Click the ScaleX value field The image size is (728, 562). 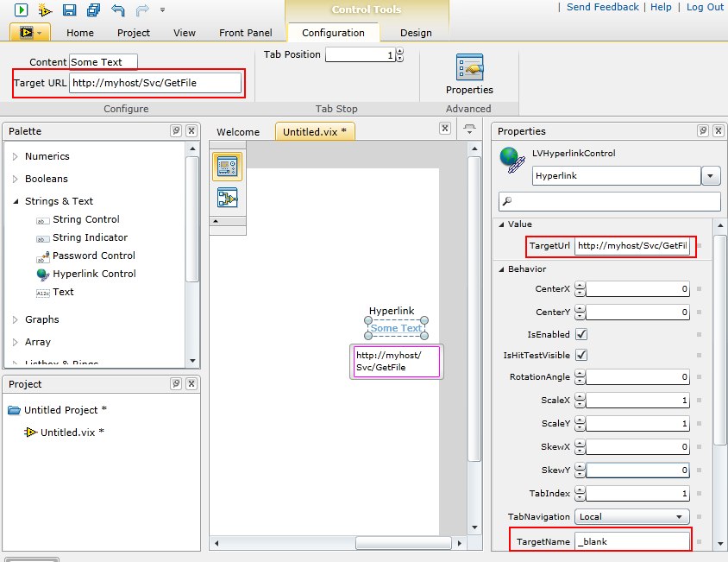(637, 401)
